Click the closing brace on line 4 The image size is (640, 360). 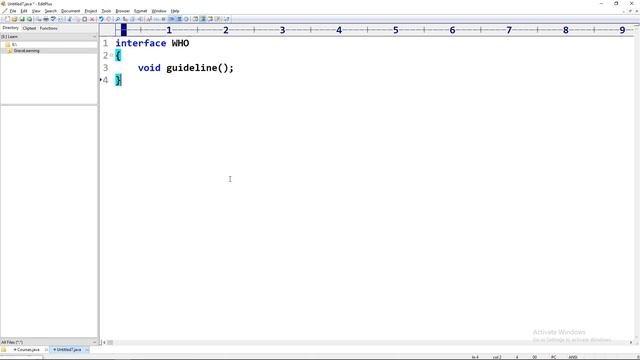pyautogui.click(x=118, y=80)
